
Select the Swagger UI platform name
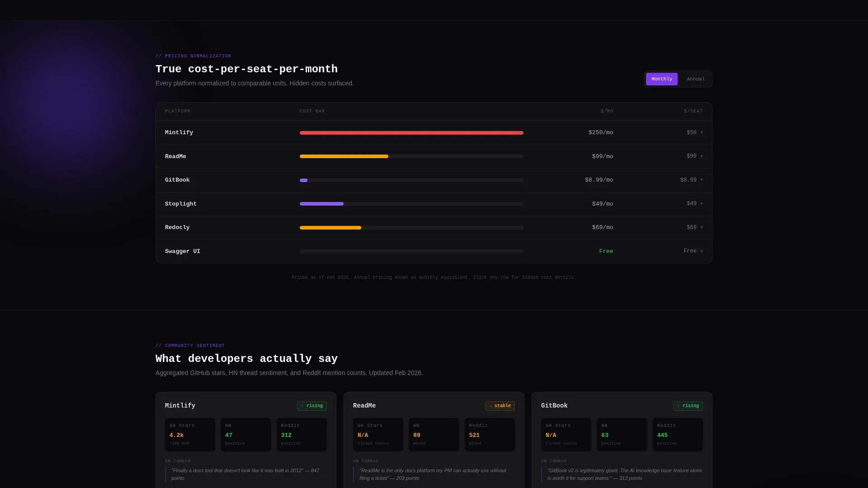click(x=183, y=251)
